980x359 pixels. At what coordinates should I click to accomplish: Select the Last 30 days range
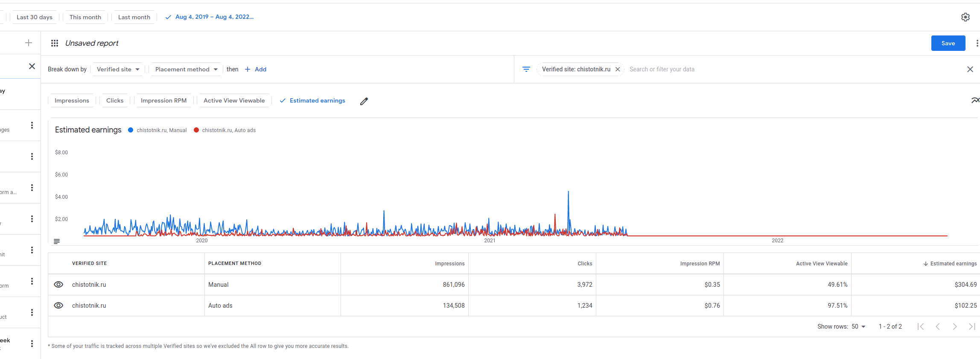point(35,17)
